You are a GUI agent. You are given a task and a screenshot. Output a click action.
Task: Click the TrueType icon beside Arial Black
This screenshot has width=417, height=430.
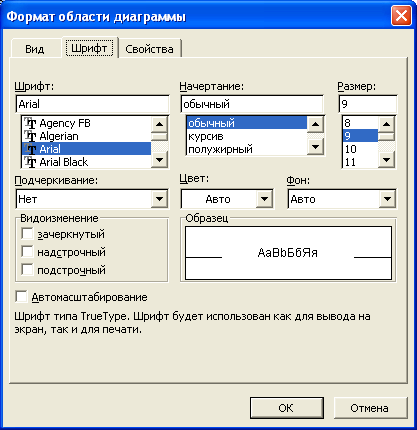(x=30, y=162)
